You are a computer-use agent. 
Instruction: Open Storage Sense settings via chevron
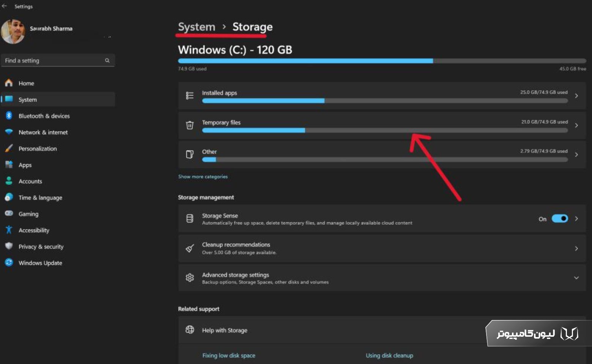[576, 218]
